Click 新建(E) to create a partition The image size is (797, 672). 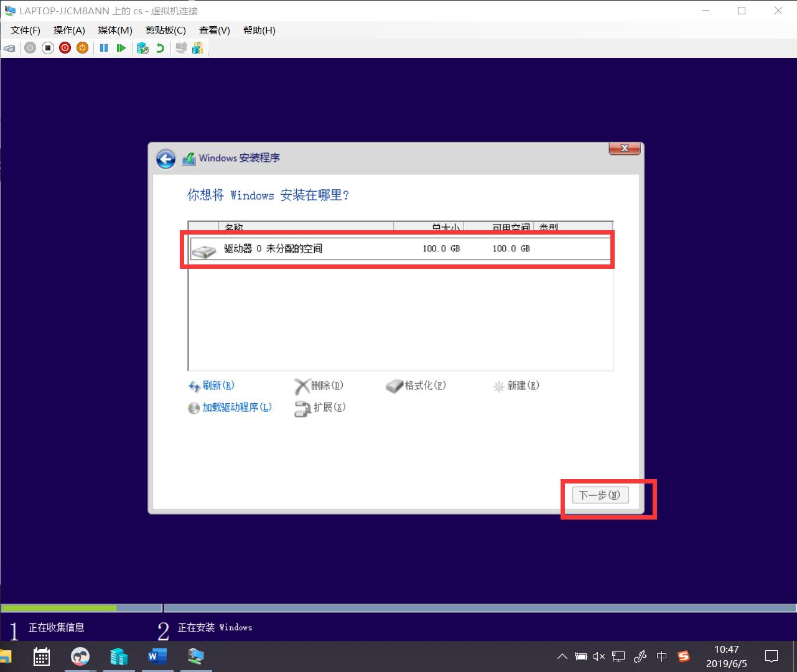click(523, 386)
